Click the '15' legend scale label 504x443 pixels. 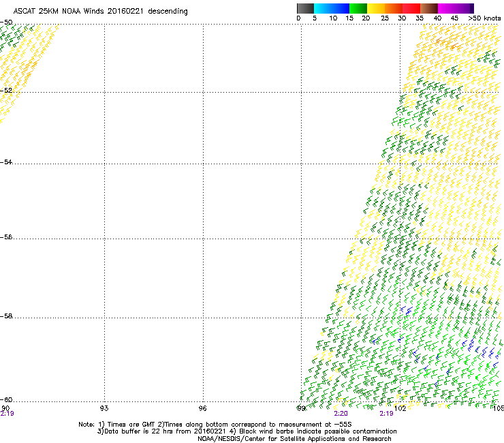pyautogui.click(x=349, y=18)
